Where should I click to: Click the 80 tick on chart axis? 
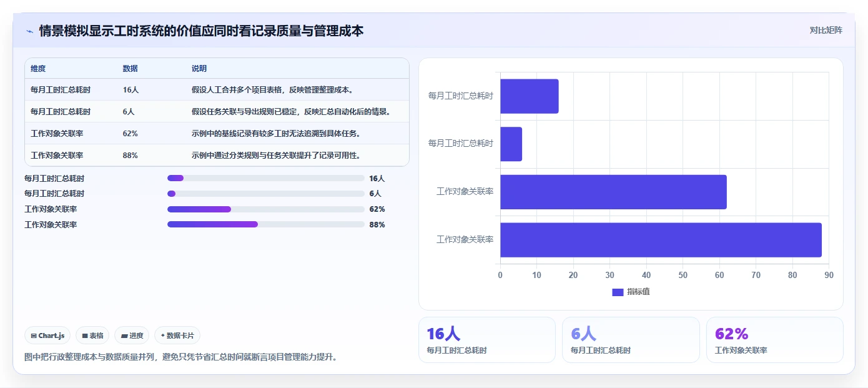click(792, 275)
